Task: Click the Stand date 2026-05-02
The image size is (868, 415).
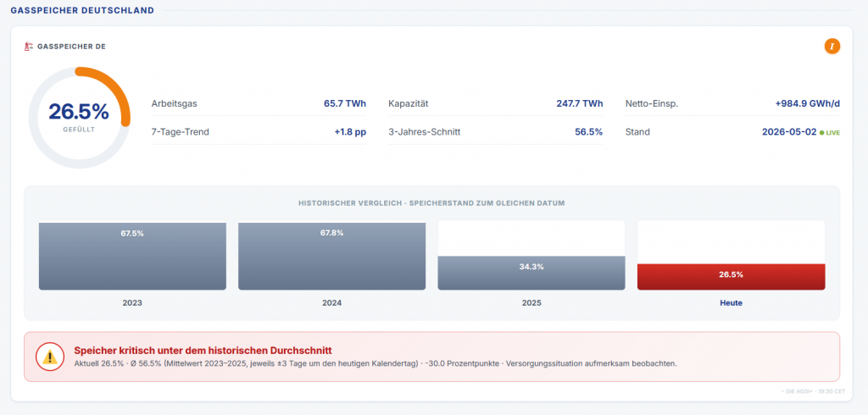Action: point(789,132)
